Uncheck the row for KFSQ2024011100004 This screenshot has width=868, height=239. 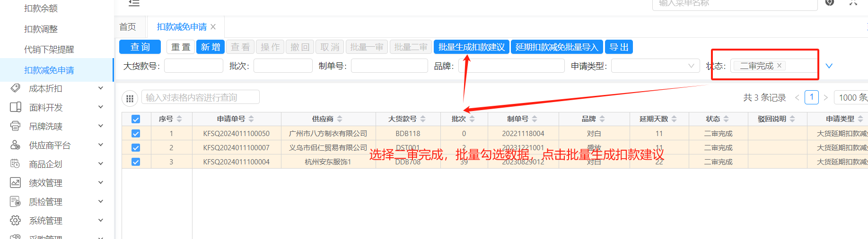tap(136, 162)
